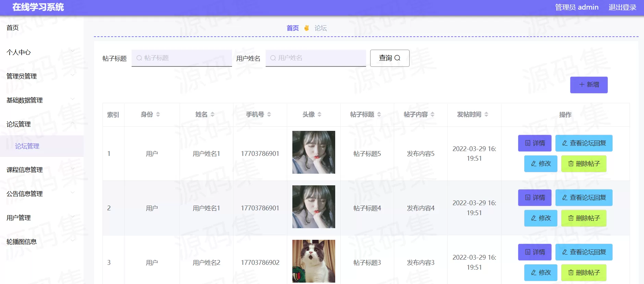This screenshot has height=284, width=644.
Task: Click the phone number 17703786902
Action: pos(260,263)
